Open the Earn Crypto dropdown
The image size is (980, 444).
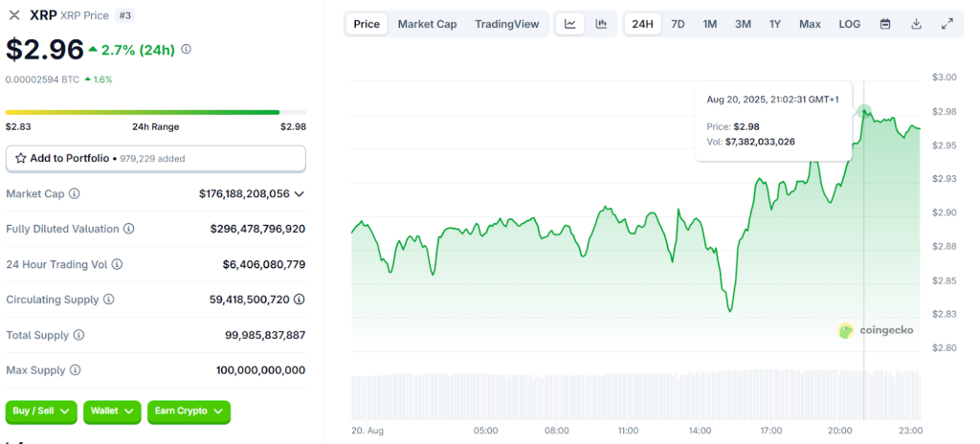point(189,411)
